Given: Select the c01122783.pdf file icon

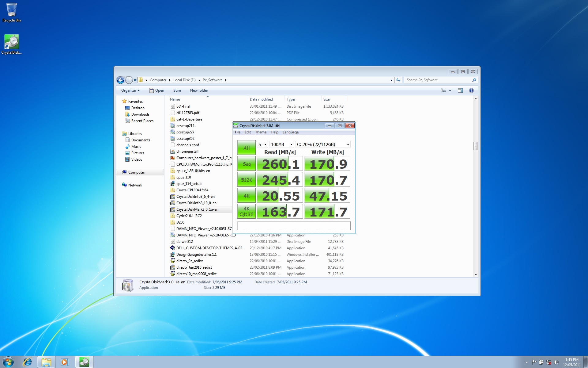Looking at the screenshot, I should point(173,113).
